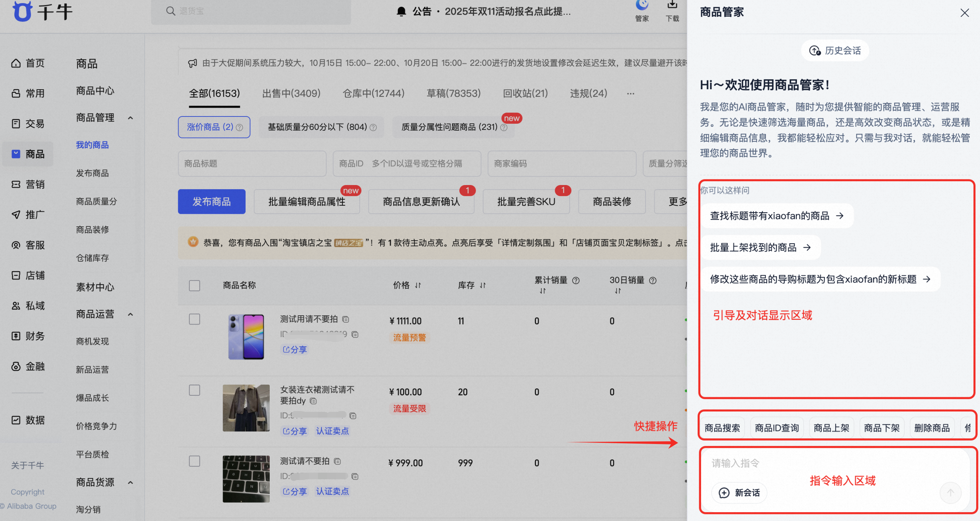
Task: Click the 下载 download icon
Action: [672, 11]
